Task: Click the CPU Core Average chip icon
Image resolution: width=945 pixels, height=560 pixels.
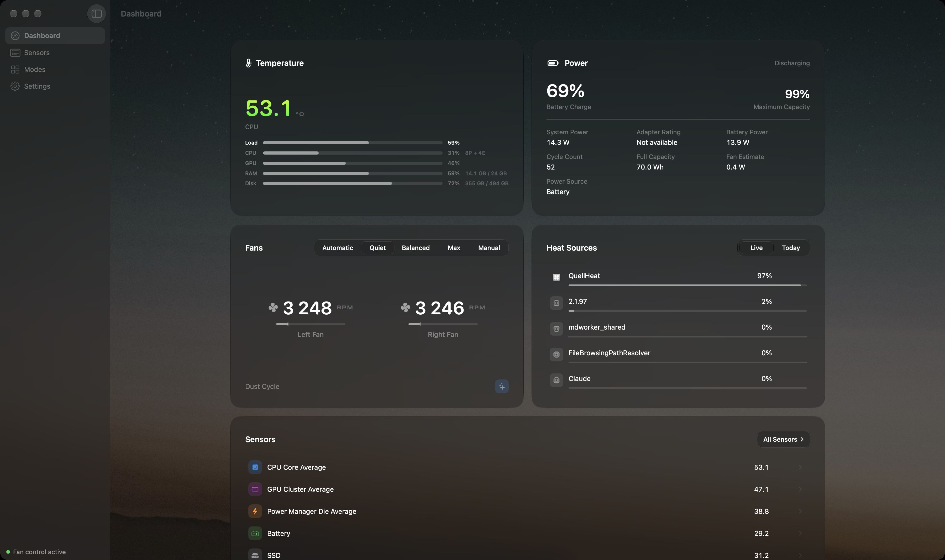Action: (x=255, y=467)
